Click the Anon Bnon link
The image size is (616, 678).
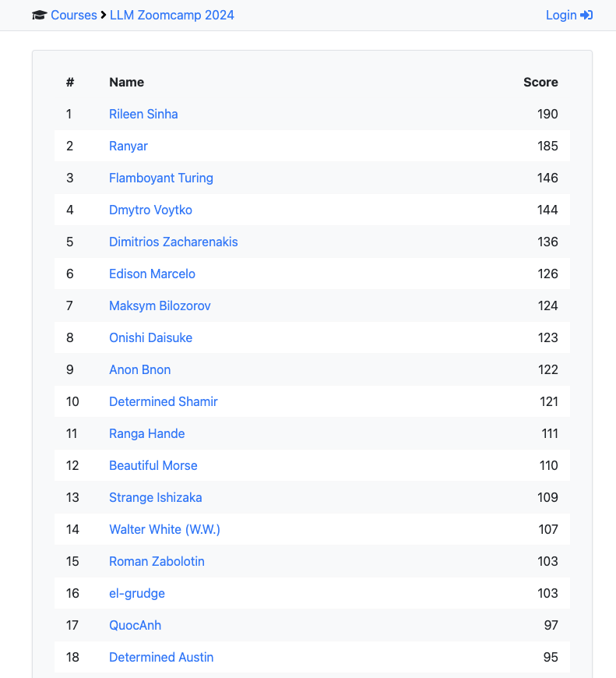(x=139, y=369)
